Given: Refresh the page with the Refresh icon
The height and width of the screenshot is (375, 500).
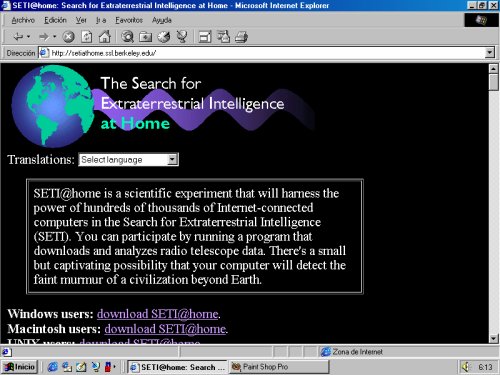Looking at the screenshot, I should [x=87, y=37].
